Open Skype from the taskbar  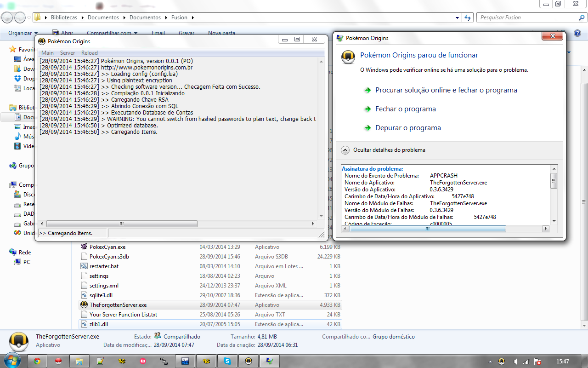coord(227,362)
